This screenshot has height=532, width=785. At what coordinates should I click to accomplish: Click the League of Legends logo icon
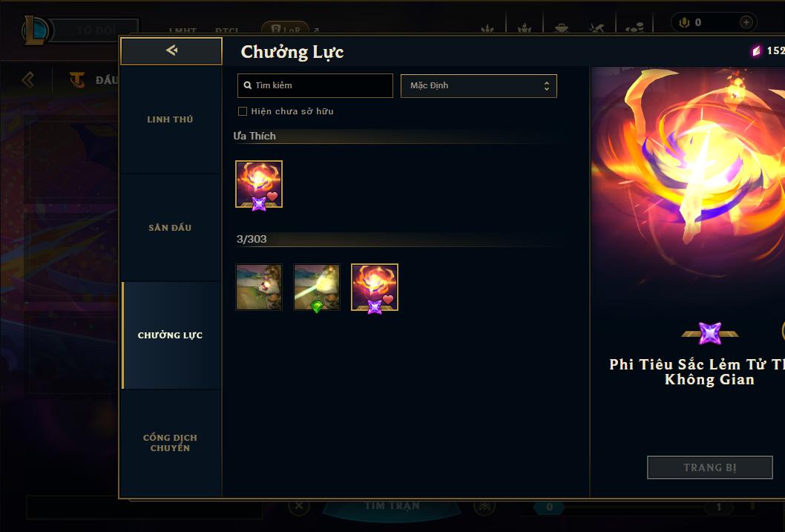[36, 30]
